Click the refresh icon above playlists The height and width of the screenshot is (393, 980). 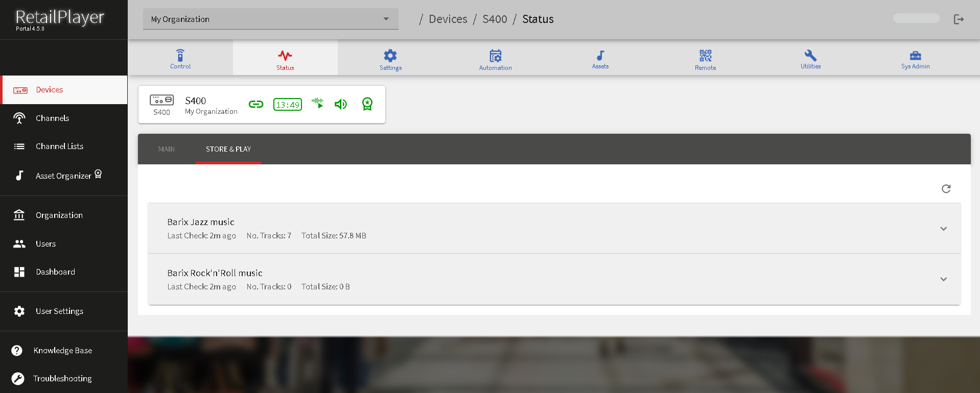pyautogui.click(x=946, y=189)
